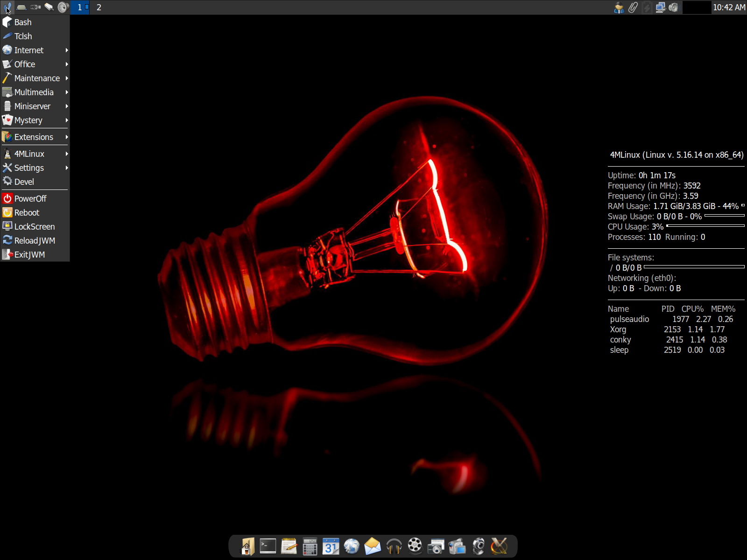The image size is (747, 560).
Task: Click the network computers tray icon
Action: [x=660, y=7]
